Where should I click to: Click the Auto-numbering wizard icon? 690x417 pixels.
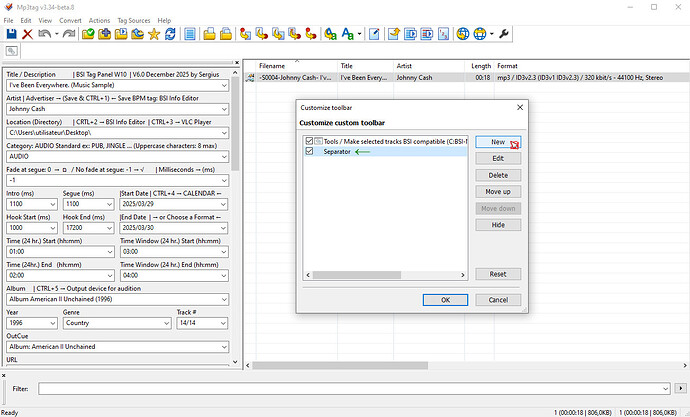(x=444, y=34)
